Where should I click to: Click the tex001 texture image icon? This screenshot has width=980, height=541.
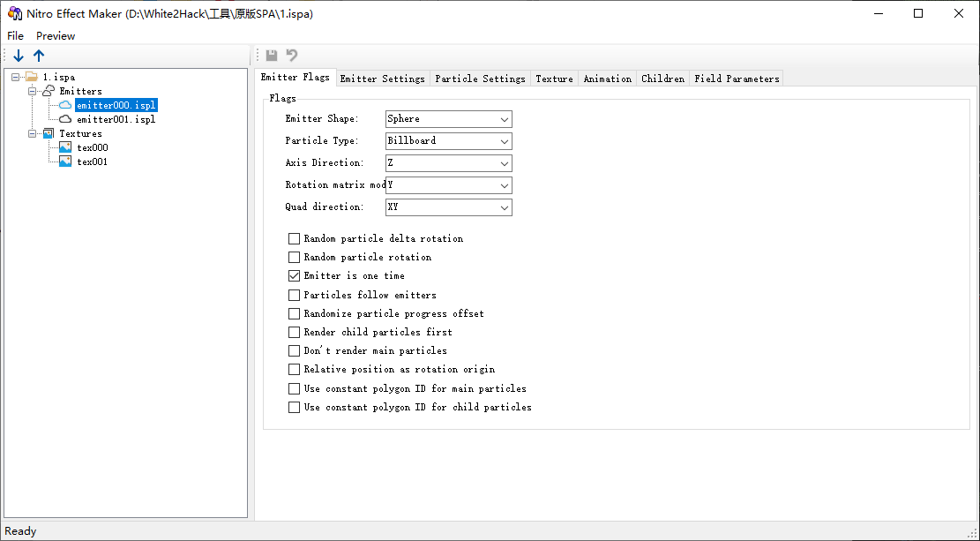(x=65, y=162)
